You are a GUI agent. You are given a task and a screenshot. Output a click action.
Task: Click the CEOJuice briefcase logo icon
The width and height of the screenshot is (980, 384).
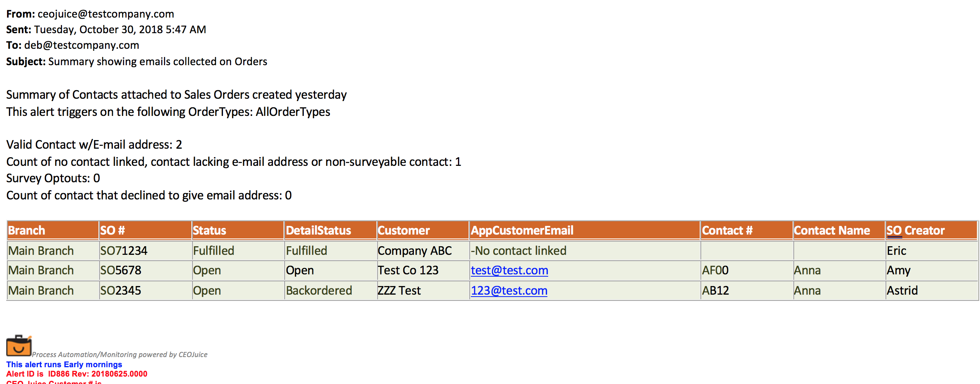[x=19, y=345]
